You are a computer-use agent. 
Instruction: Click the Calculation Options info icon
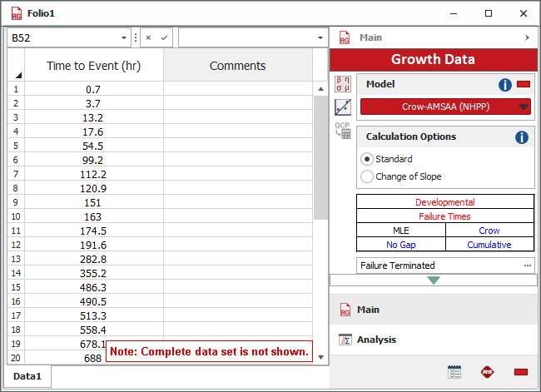coord(522,137)
